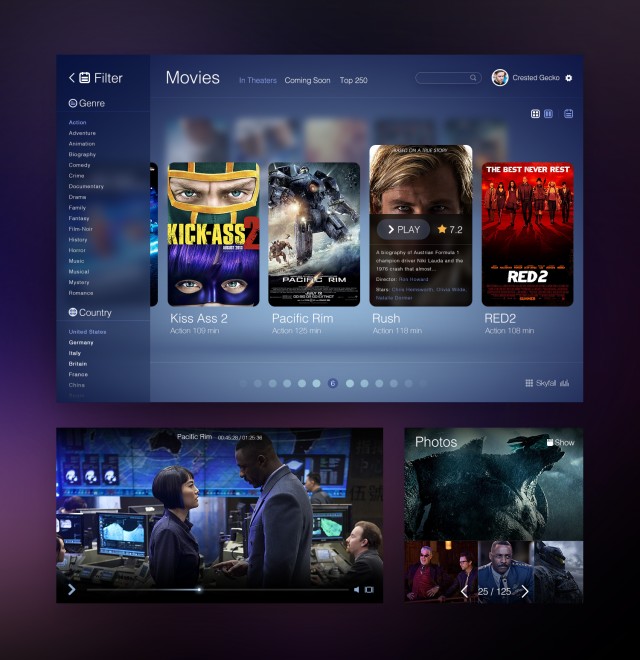
Task: Filter by China country
Action: [76, 385]
